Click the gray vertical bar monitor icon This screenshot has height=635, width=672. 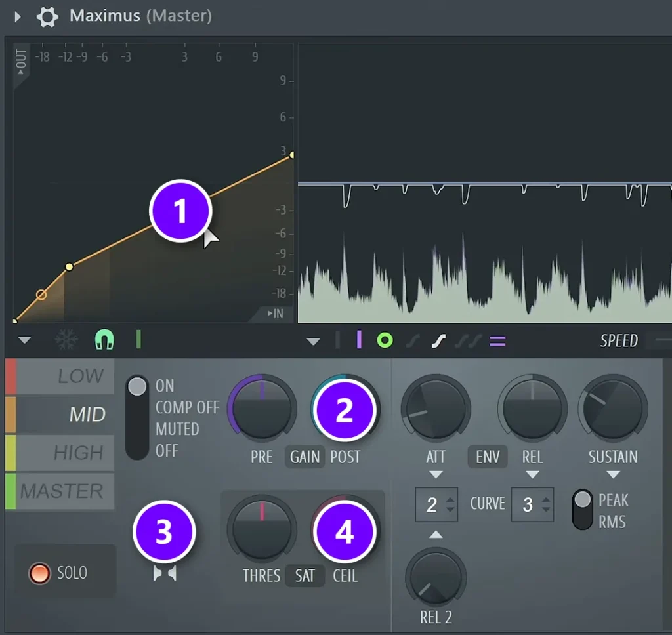pos(338,340)
